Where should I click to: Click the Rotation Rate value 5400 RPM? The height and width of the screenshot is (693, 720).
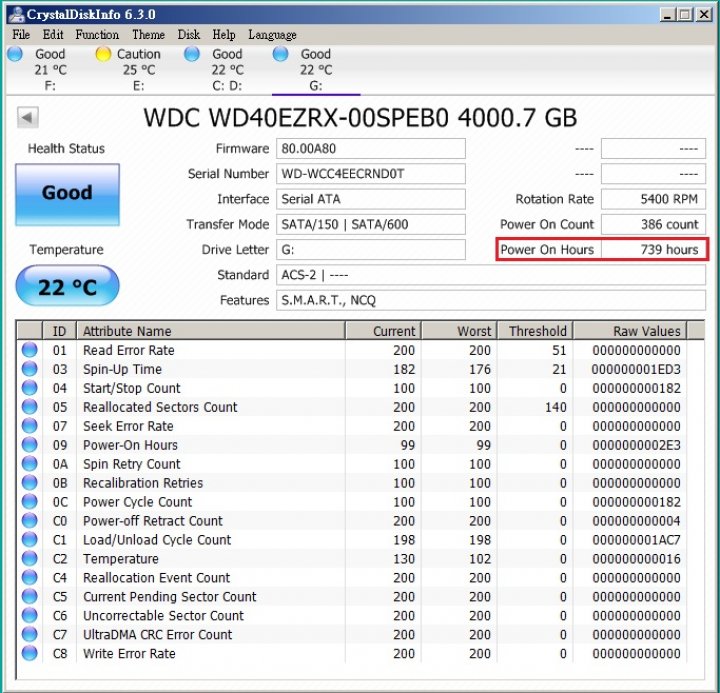coord(653,199)
